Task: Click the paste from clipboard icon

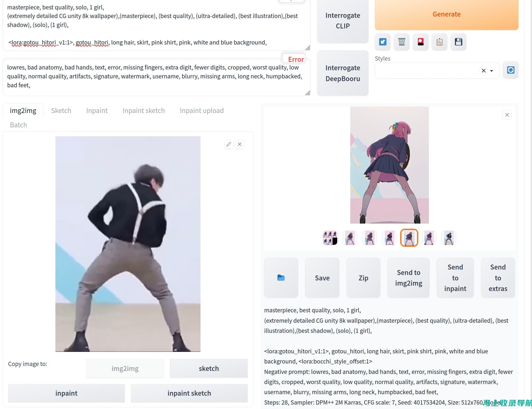Action: click(x=440, y=42)
